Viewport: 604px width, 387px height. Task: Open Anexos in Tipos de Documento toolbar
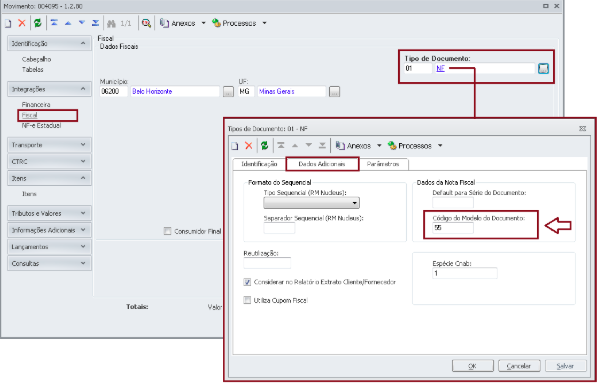[x=353, y=146]
